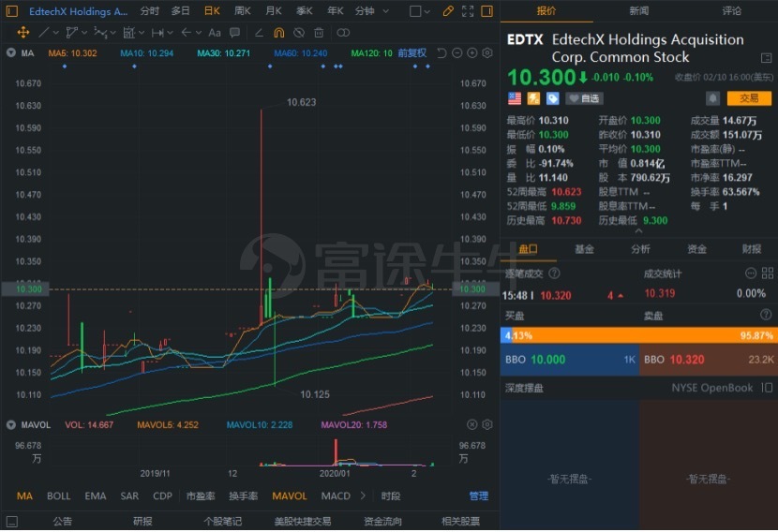
Task: Show more indicators with right chevron
Action: [363, 495]
